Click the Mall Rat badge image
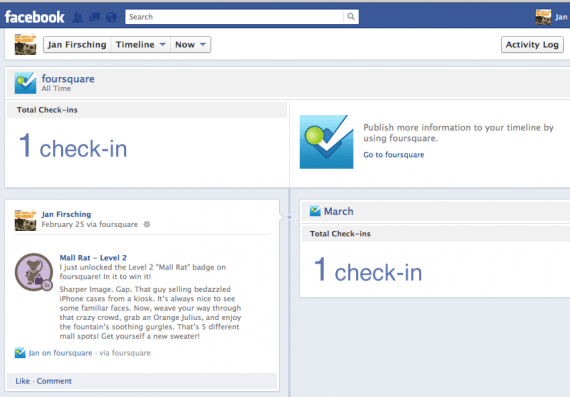This screenshot has height=397, width=570. coord(34,272)
